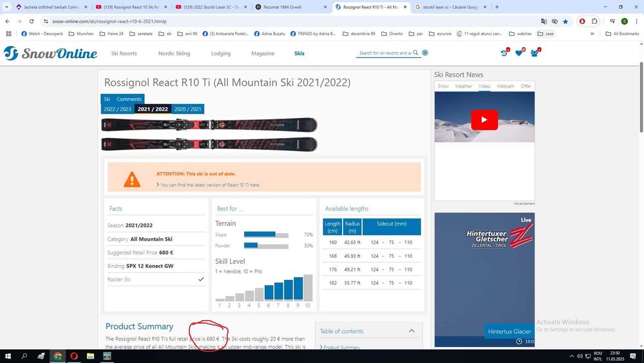The width and height of the screenshot is (644, 363).
Task: Open the sanatate bookmark folder
Action: [141, 34]
